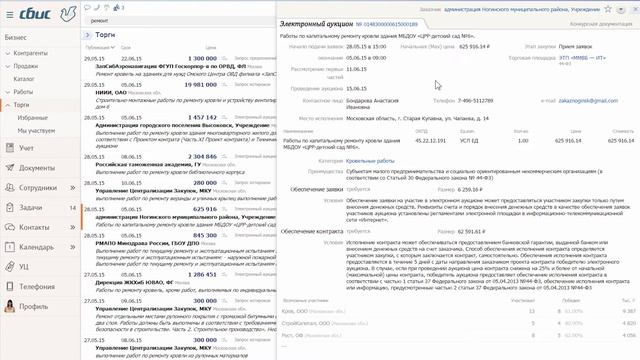Image resolution: width=640 pixels, height=360 pixels.
Task: Open trading platform link ЭТП «ММВБ — ИТ»
Action: [x=582, y=58]
